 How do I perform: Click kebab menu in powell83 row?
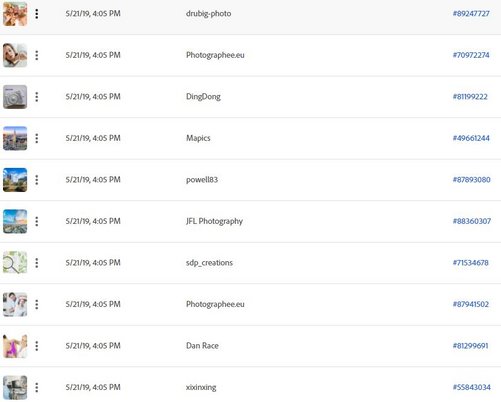37,180
